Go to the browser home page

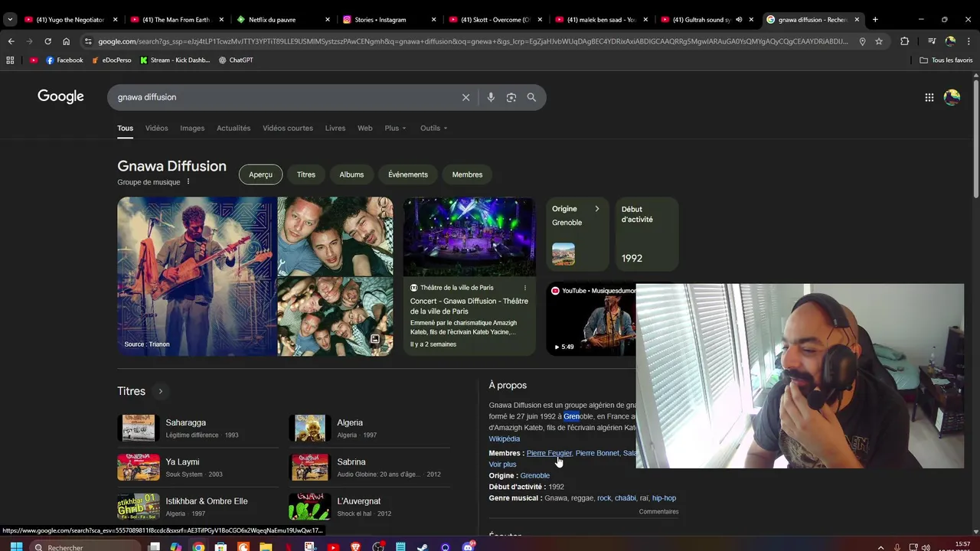pyautogui.click(x=66, y=41)
